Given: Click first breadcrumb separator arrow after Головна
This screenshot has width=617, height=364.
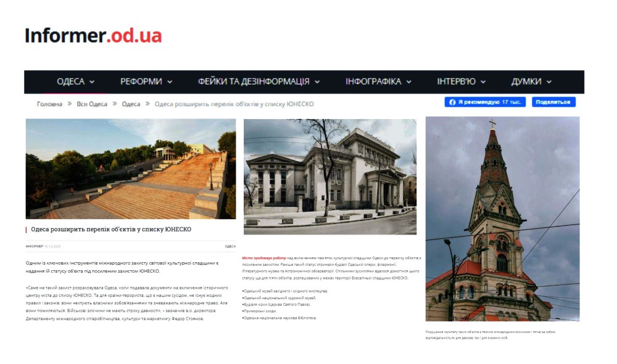Looking at the screenshot, I should (70, 104).
